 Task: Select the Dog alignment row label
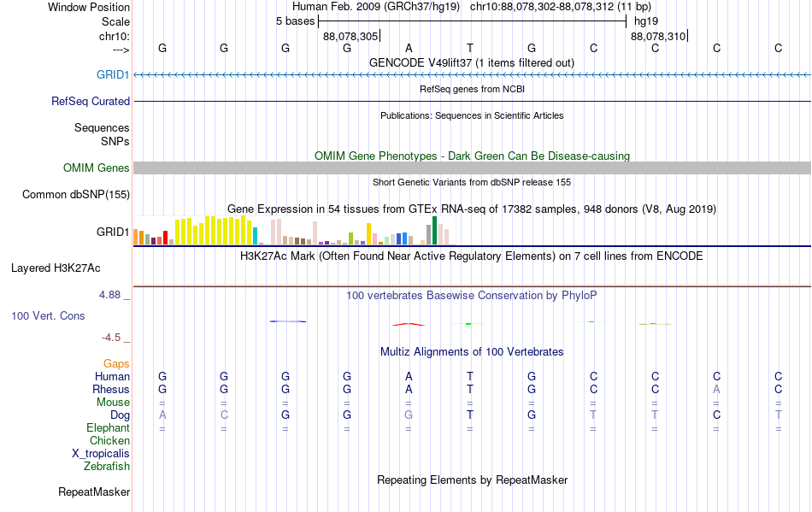(x=120, y=415)
